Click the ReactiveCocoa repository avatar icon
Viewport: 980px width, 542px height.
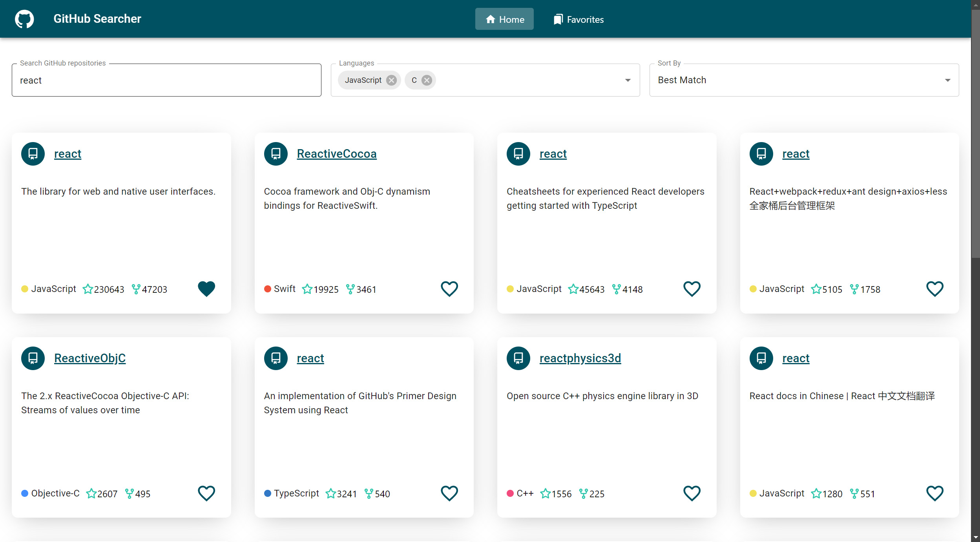[x=276, y=154]
